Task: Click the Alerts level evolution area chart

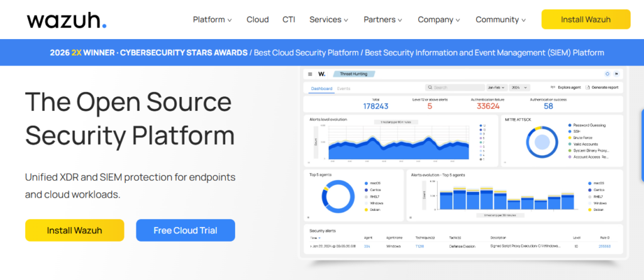Action: pos(398,147)
